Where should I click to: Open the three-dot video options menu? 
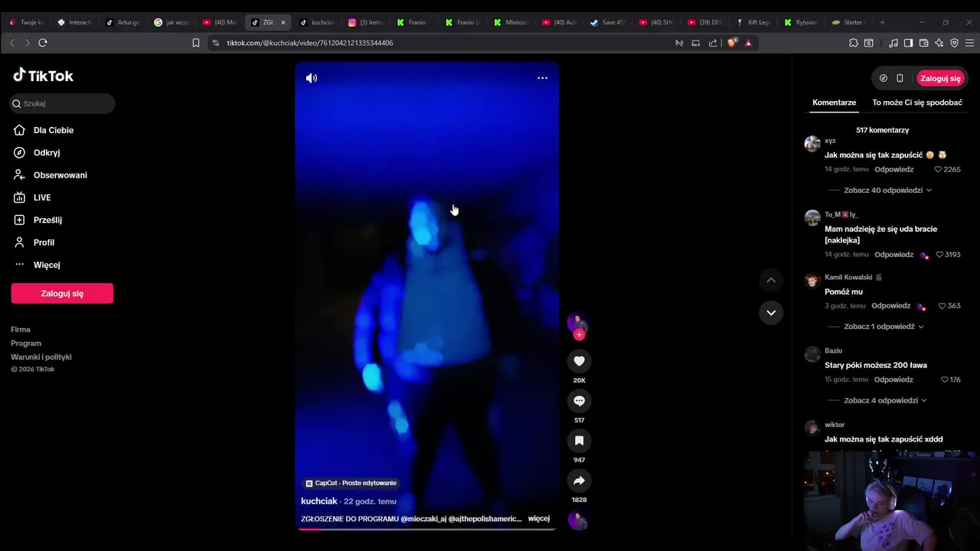[x=542, y=78]
